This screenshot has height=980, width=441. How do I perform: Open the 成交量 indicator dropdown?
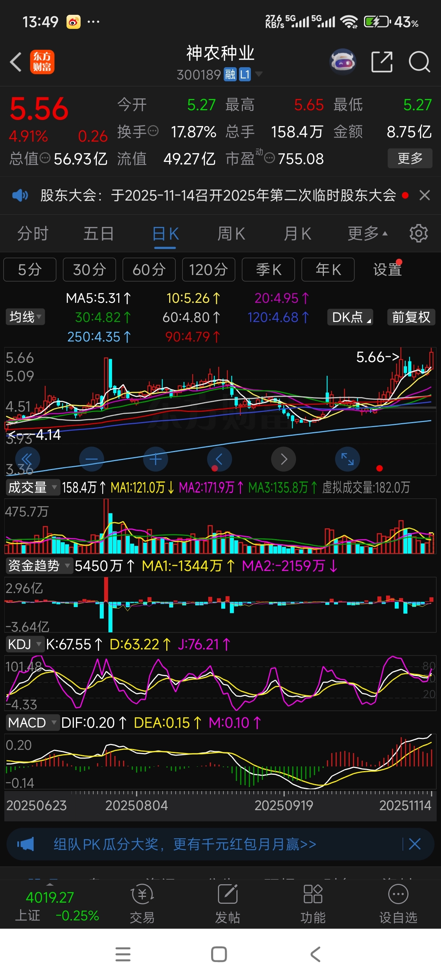point(33,487)
